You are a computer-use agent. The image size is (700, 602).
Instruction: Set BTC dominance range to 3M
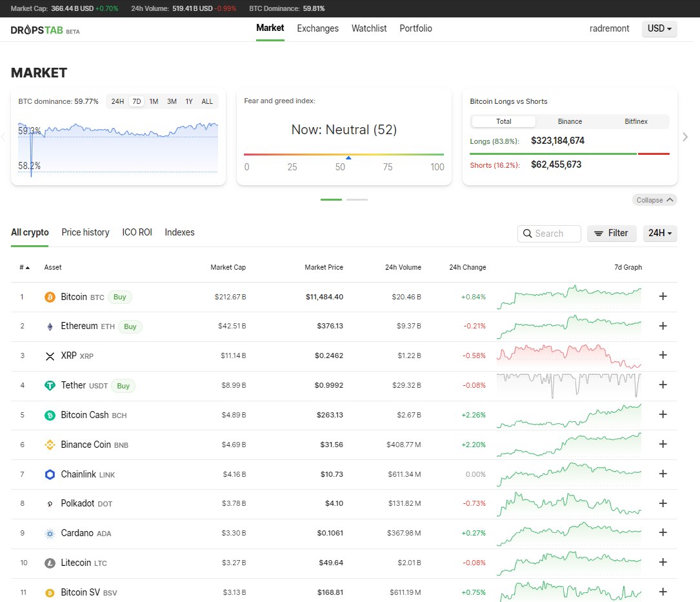[x=172, y=101]
